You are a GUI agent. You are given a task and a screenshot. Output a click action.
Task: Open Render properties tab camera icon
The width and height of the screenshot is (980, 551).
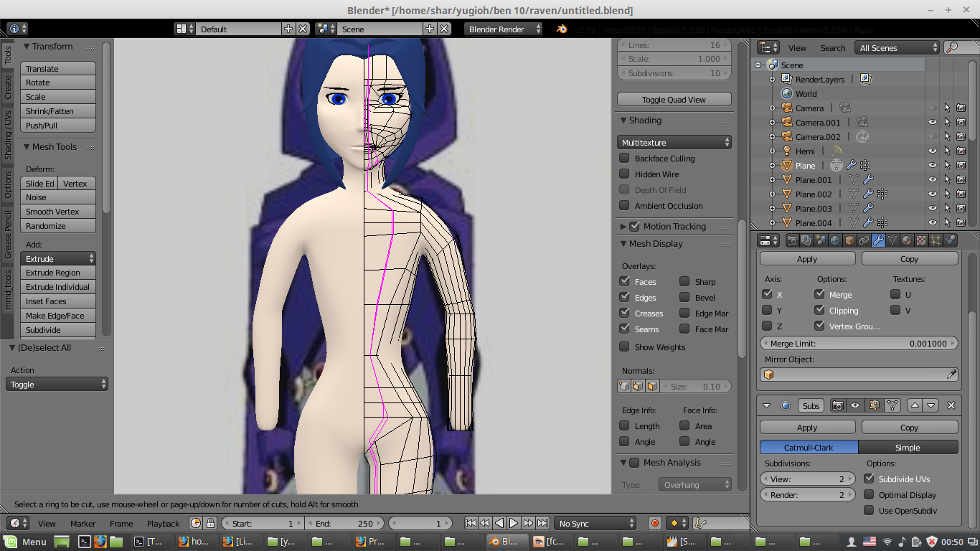coord(793,240)
